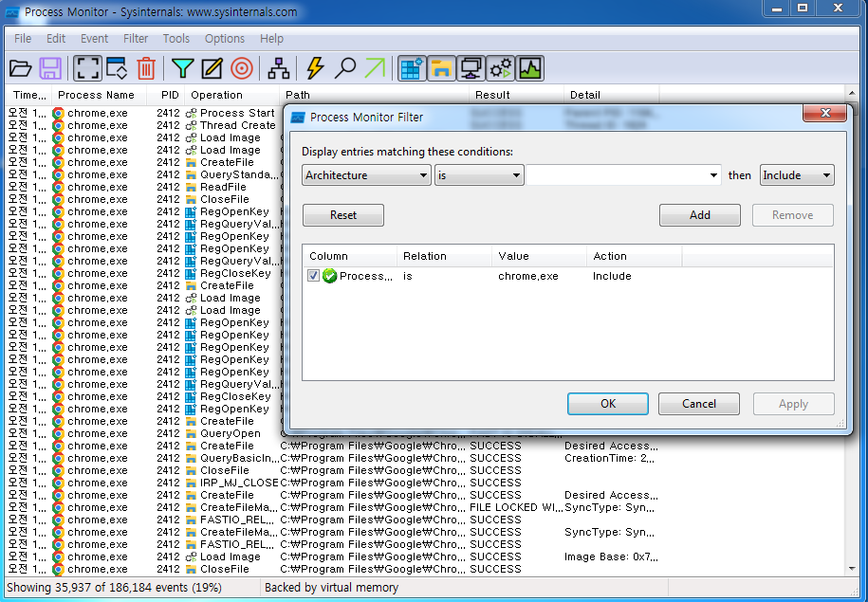Toggle process and thread activity icon

501,68
